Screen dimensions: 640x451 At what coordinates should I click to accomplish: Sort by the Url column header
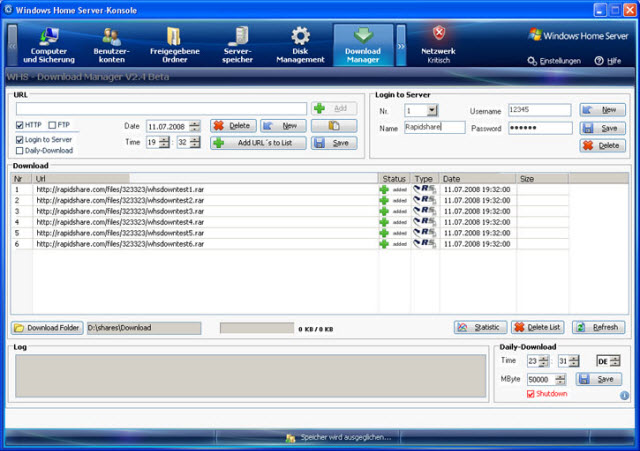(x=205, y=179)
